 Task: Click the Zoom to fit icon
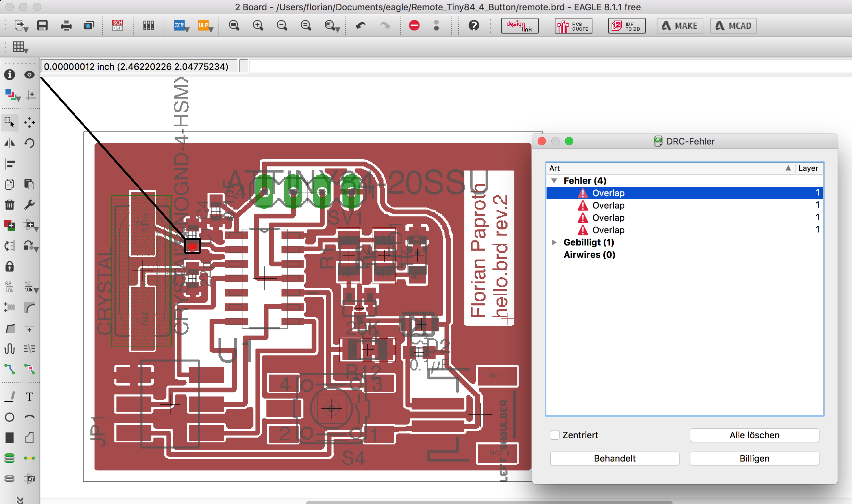point(234,26)
